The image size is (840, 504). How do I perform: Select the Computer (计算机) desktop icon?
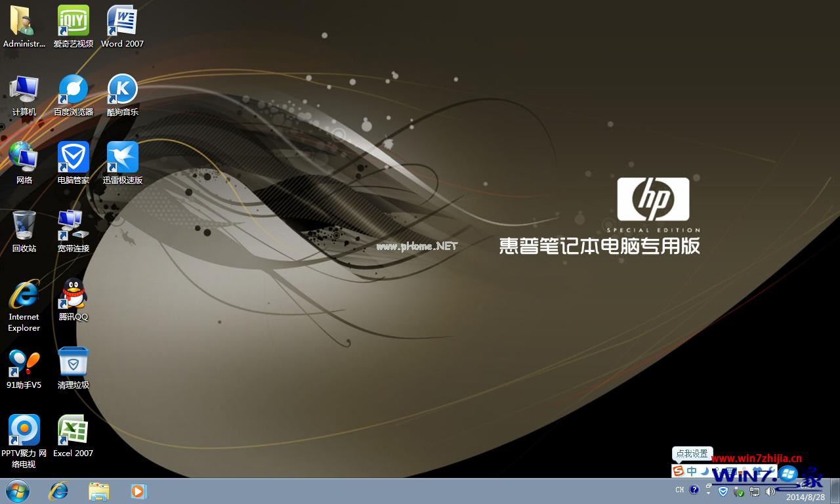24,95
